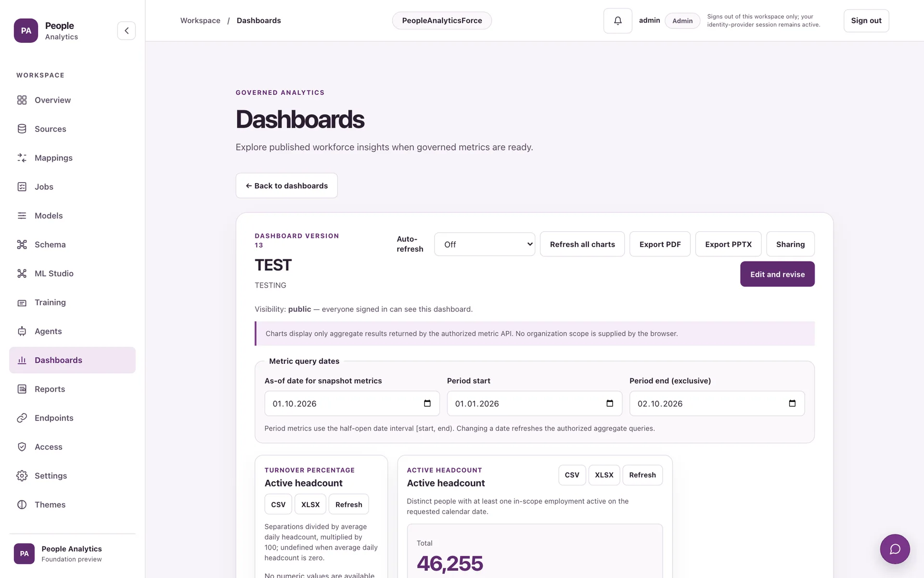Click the Reports document icon
Screen dimensions: 924x578
(x=22, y=389)
